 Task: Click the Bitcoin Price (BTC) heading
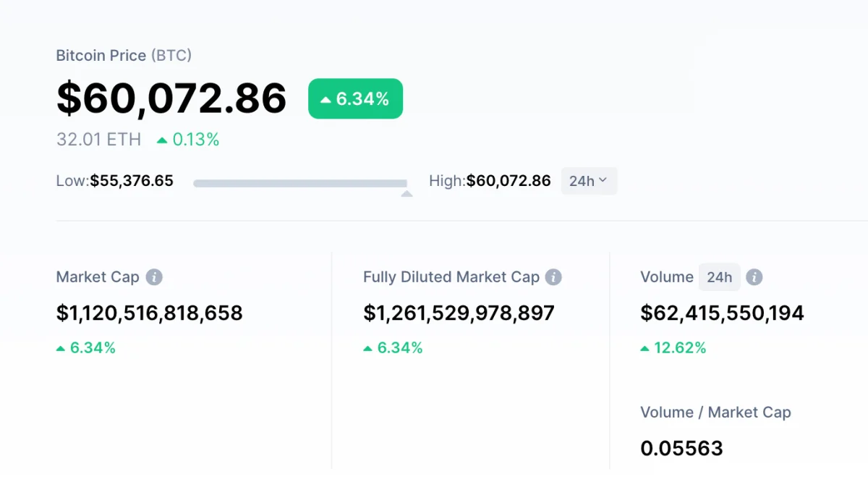click(124, 55)
